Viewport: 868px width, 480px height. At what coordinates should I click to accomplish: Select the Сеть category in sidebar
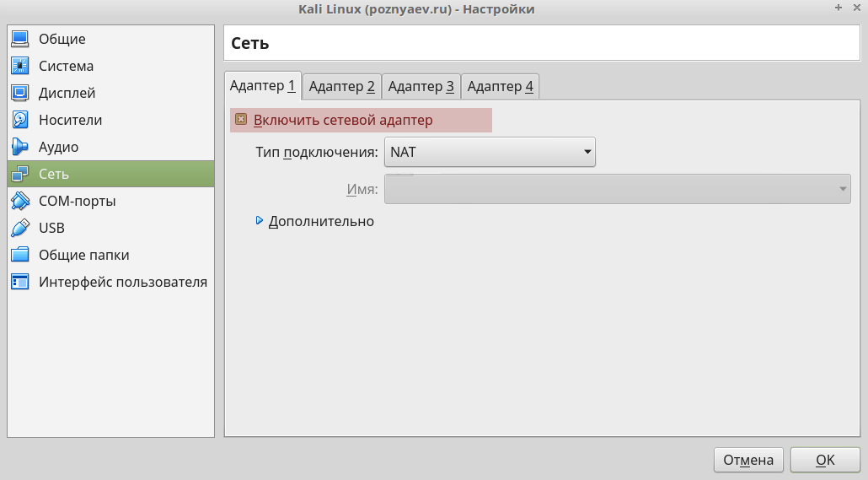pos(110,175)
